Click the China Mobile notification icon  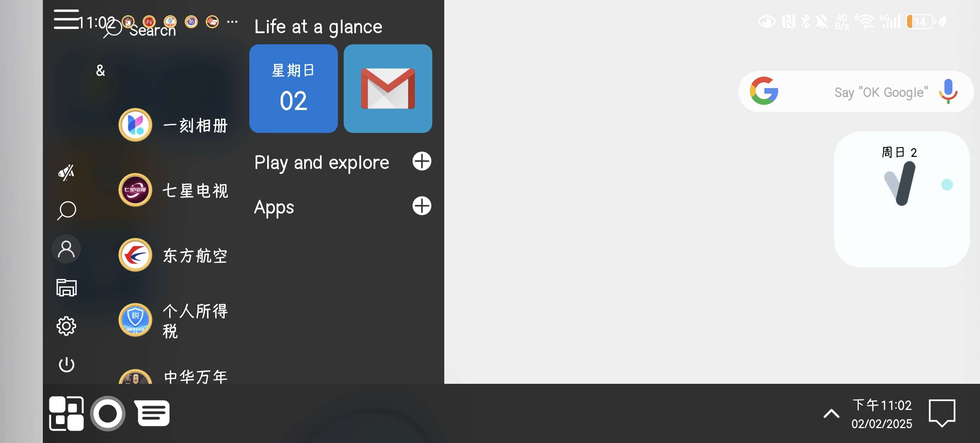click(170, 22)
